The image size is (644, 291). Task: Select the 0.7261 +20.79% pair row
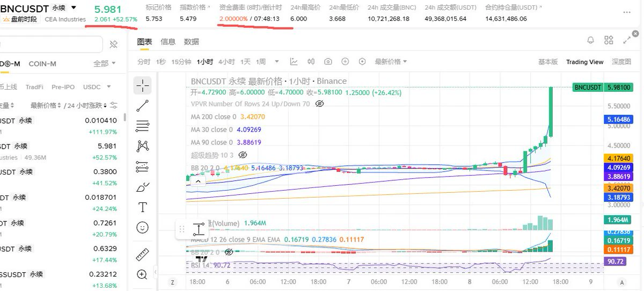[x=62, y=228]
